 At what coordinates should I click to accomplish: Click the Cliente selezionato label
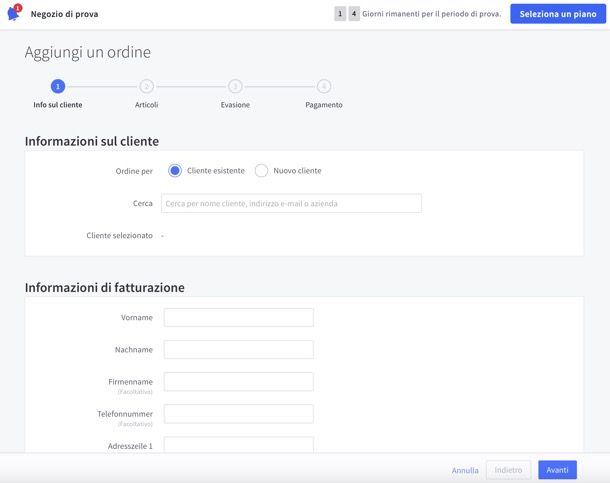click(x=119, y=235)
